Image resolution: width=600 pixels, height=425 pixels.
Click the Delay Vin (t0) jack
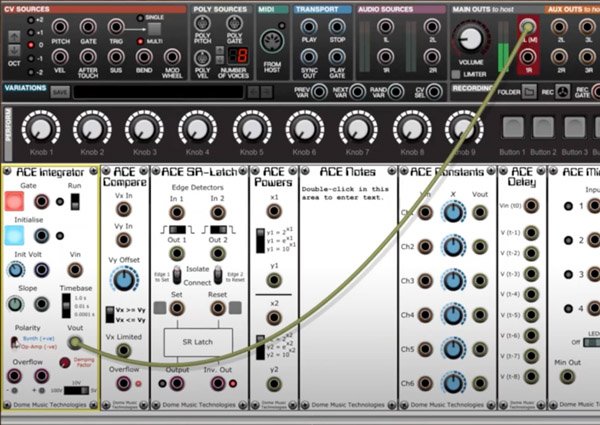(531, 205)
